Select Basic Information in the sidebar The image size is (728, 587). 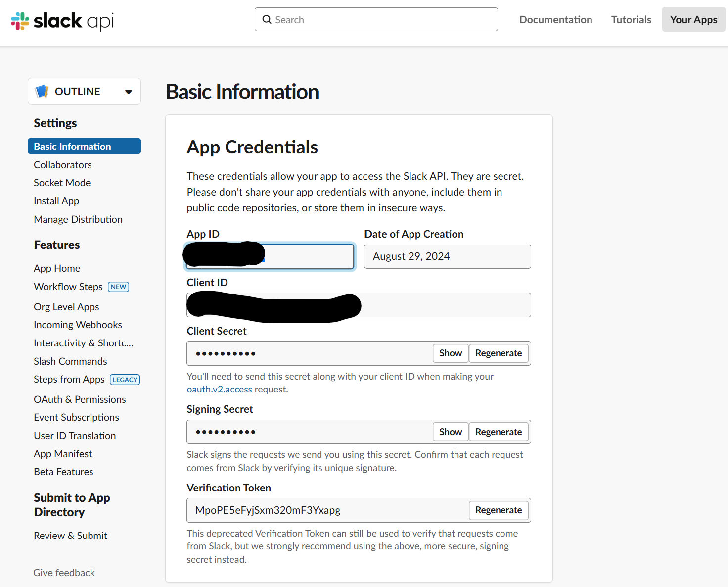coord(84,146)
